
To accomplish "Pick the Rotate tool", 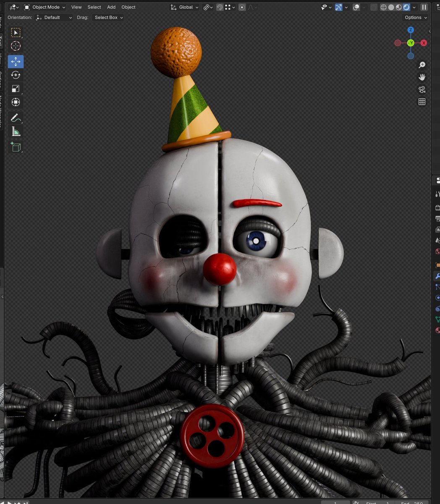I will tap(16, 75).
